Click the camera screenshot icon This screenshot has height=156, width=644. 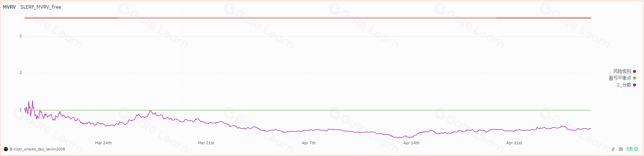tap(621, 149)
